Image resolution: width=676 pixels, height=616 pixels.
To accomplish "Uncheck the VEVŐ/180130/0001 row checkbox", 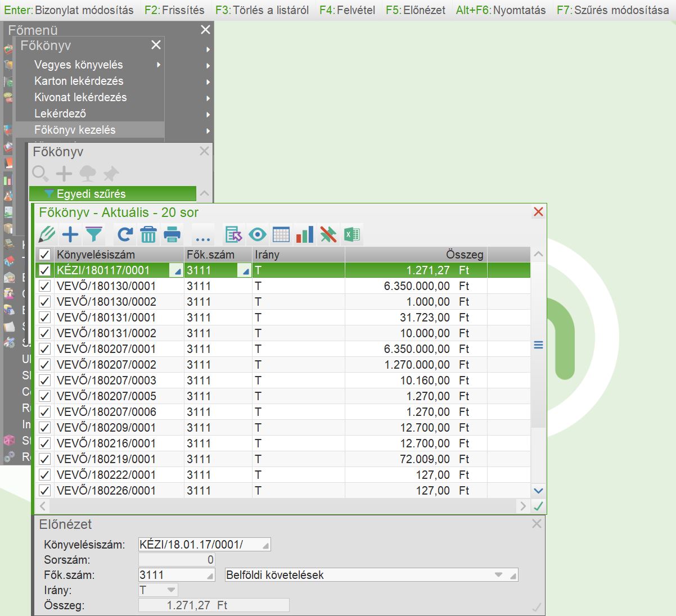I will click(45, 286).
